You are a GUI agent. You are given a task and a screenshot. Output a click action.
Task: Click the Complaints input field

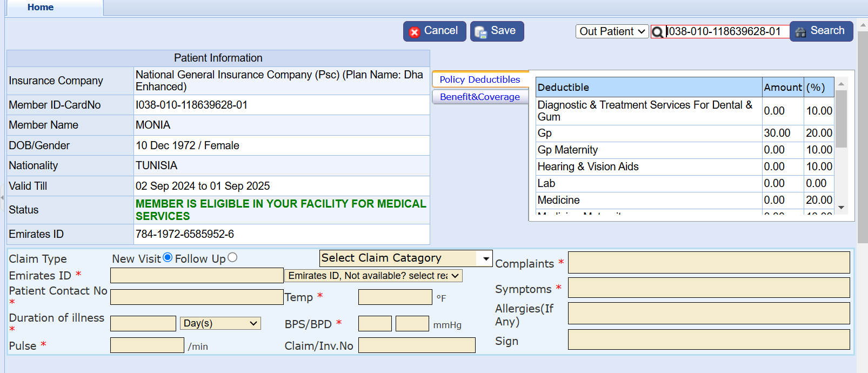pyautogui.click(x=709, y=263)
